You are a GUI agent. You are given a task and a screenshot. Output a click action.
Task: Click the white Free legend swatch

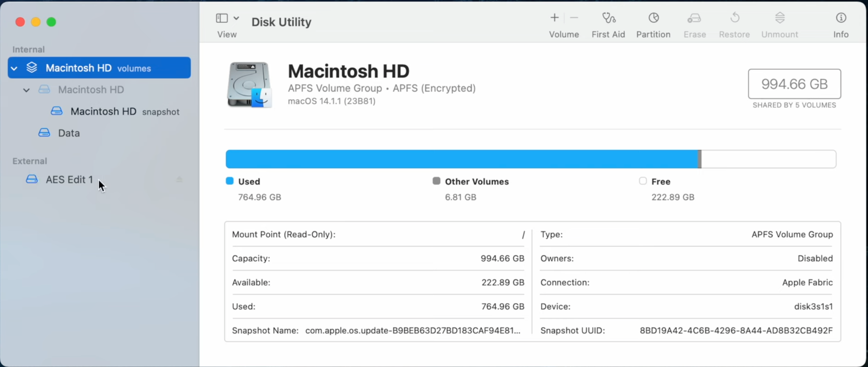643,181
